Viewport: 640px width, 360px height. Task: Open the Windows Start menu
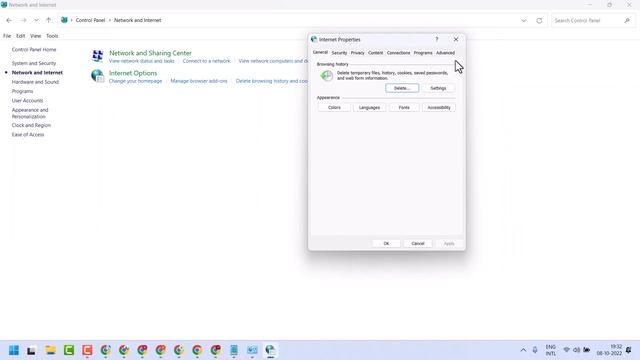coord(14,350)
